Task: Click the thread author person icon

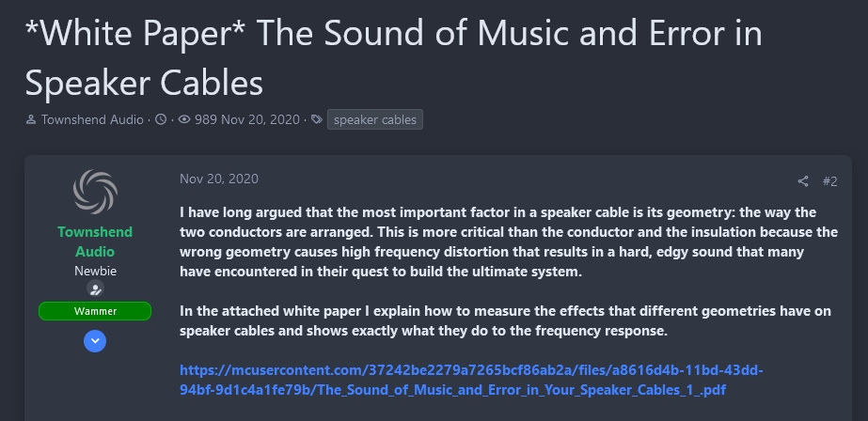Action: click(31, 120)
